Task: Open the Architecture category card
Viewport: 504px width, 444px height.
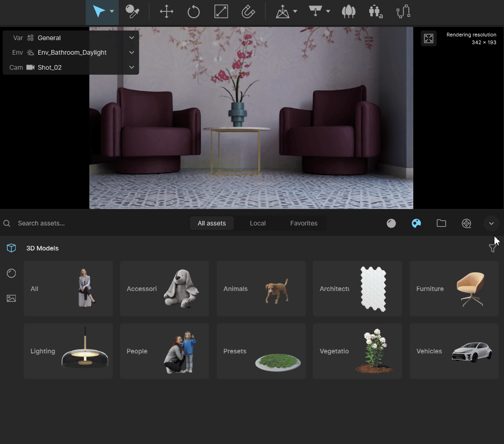Action: click(357, 288)
